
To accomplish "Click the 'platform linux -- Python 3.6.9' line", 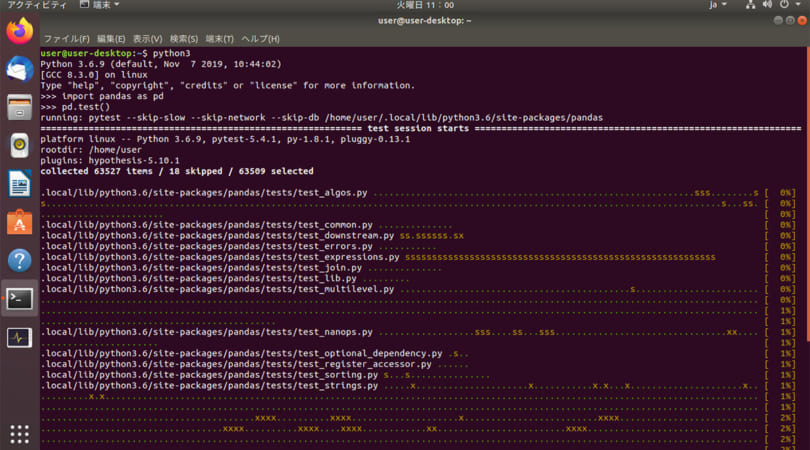I will point(225,139).
